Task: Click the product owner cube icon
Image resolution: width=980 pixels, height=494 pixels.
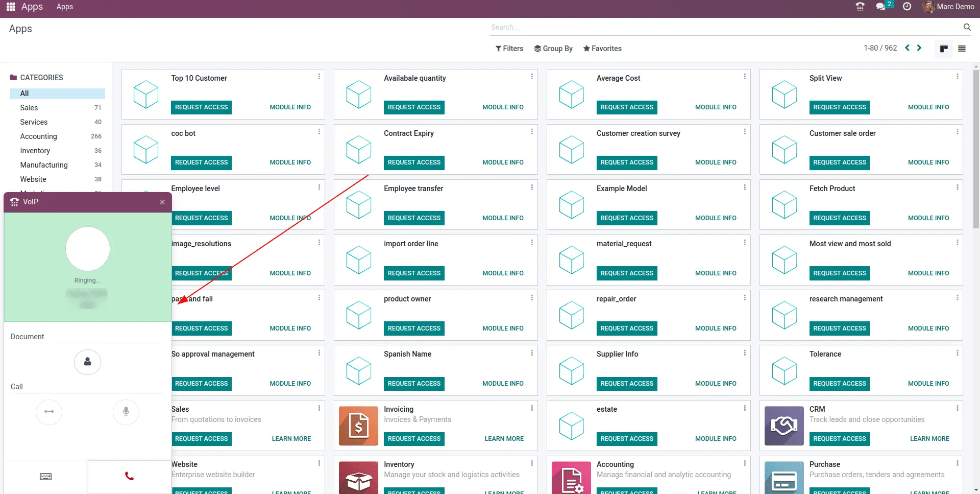Action: click(x=359, y=315)
